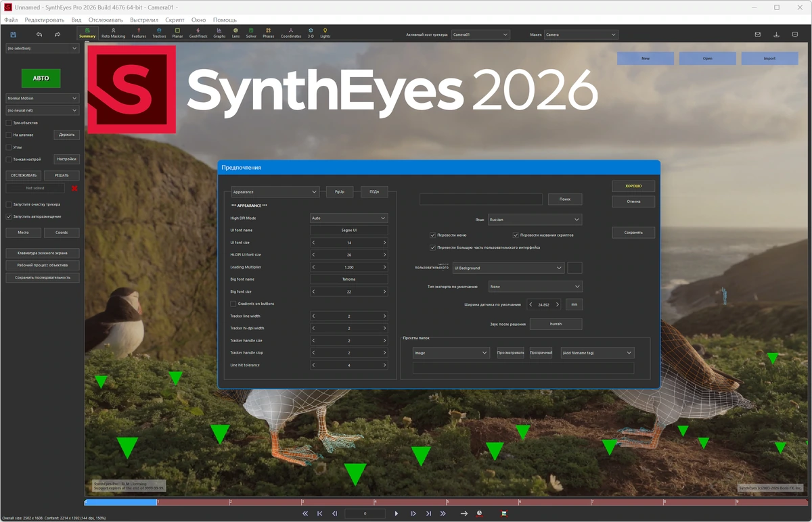Screen dimensions: 812x522
Task: Confirm preferences with ХОРОШО button
Action: tap(633, 186)
